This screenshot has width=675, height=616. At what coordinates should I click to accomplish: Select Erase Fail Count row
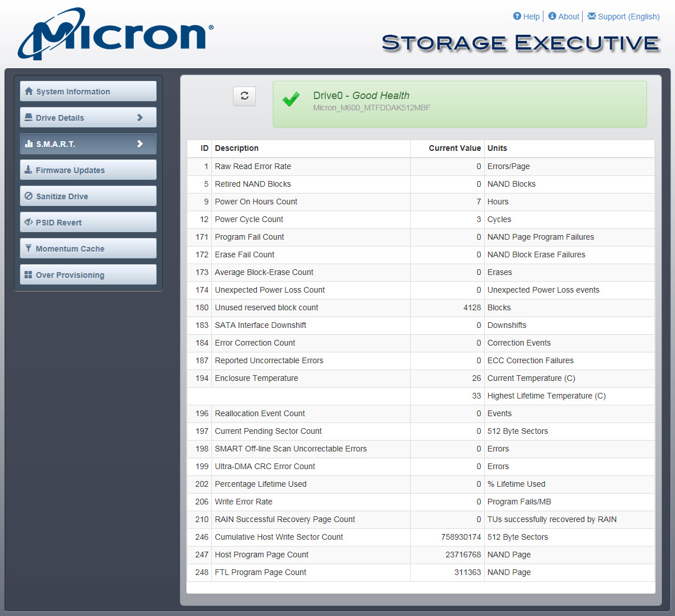tap(421, 254)
